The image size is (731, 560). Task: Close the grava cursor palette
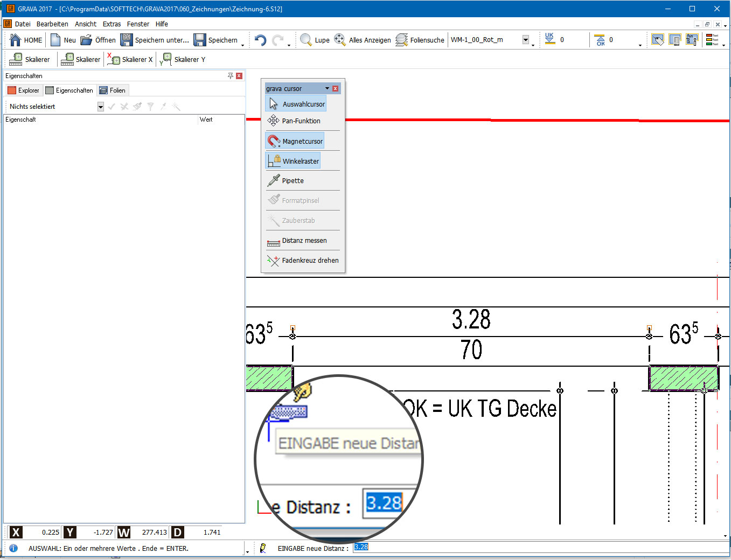(x=335, y=88)
